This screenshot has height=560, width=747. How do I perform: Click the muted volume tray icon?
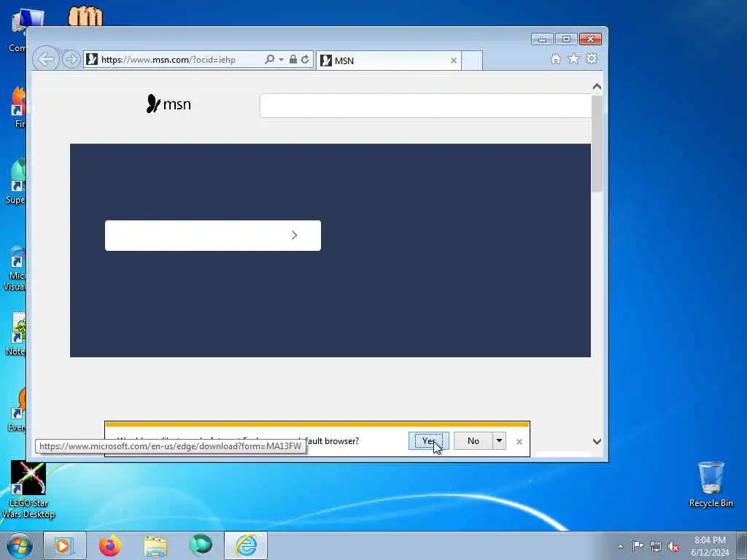click(x=673, y=547)
